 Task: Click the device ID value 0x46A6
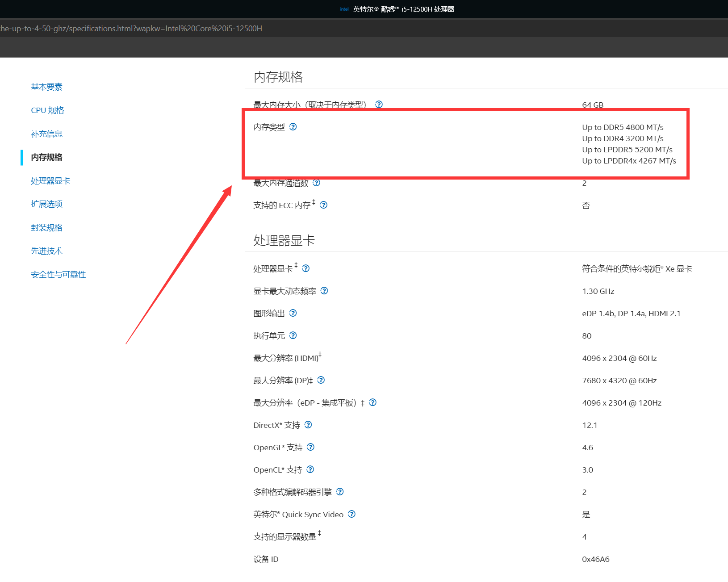pos(596,559)
